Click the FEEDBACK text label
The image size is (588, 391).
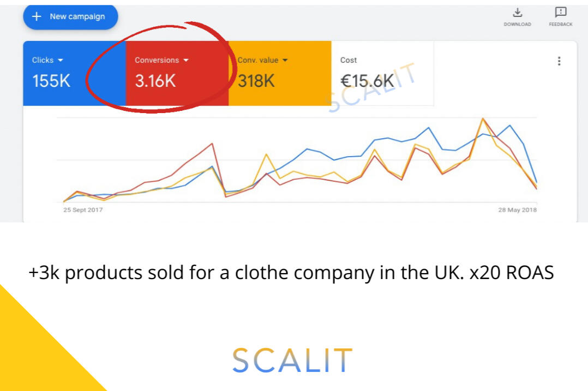point(561,25)
